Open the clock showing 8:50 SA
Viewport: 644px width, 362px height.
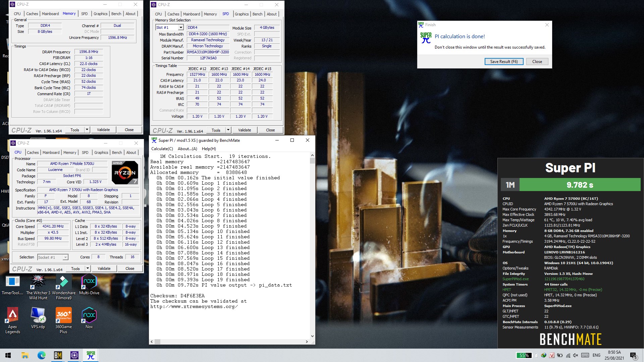click(x=614, y=355)
